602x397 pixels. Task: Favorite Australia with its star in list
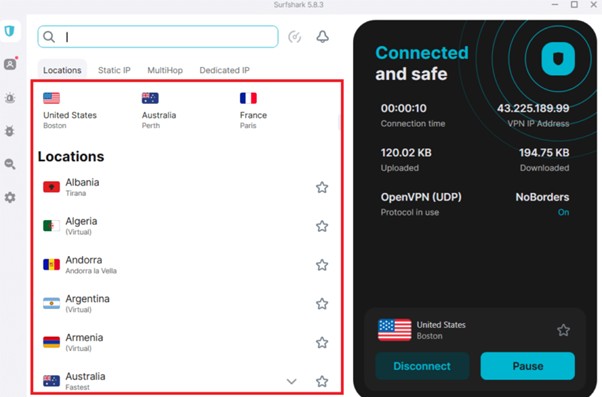[322, 381]
